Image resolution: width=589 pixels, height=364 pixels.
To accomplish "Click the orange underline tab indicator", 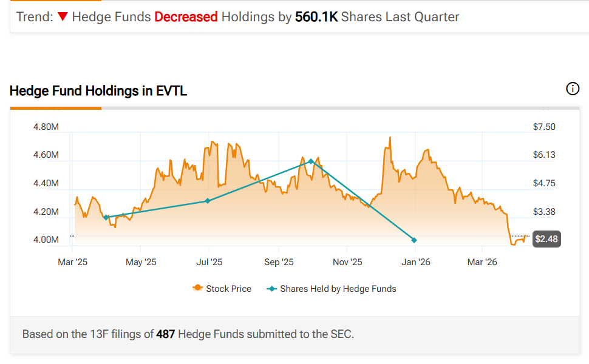I will pos(56,108).
